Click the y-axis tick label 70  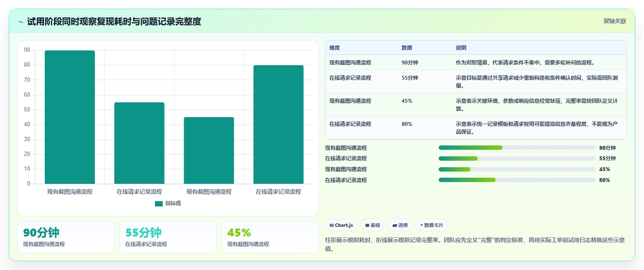(27, 80)
